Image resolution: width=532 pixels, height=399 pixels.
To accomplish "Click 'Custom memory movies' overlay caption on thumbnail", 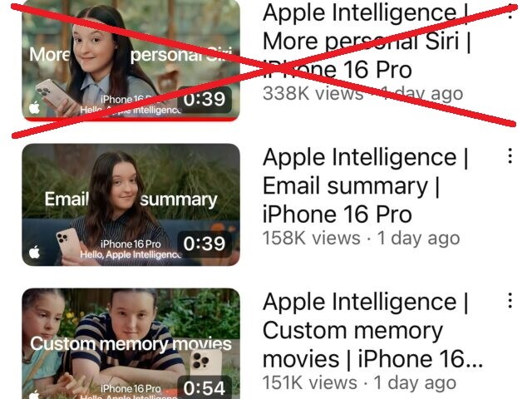I will pos(131,343).
